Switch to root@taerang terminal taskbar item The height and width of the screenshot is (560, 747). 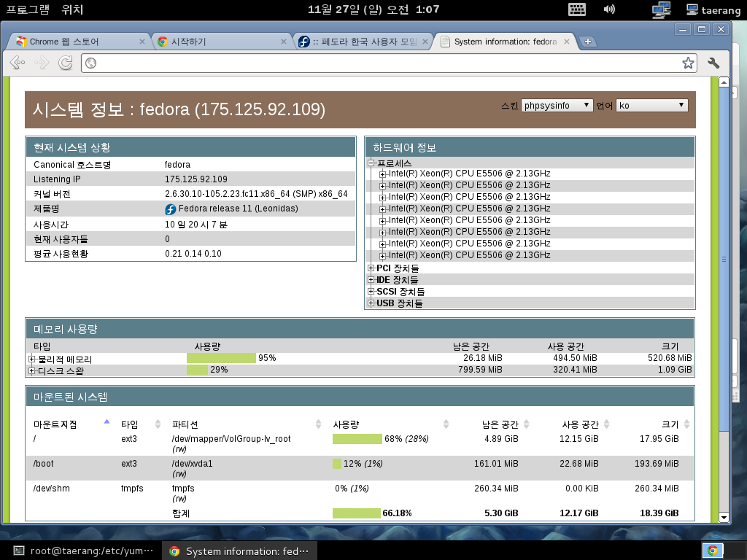83,551
